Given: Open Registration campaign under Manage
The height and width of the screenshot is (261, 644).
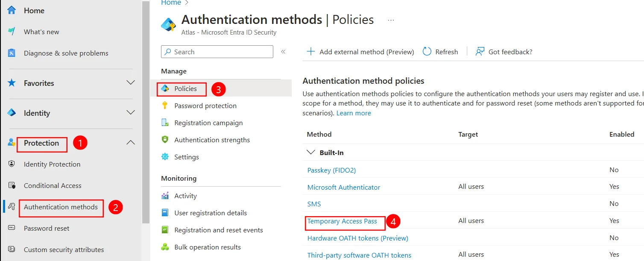Looking at the screenshot, I should pyautogui.click(x=208, y=123).
